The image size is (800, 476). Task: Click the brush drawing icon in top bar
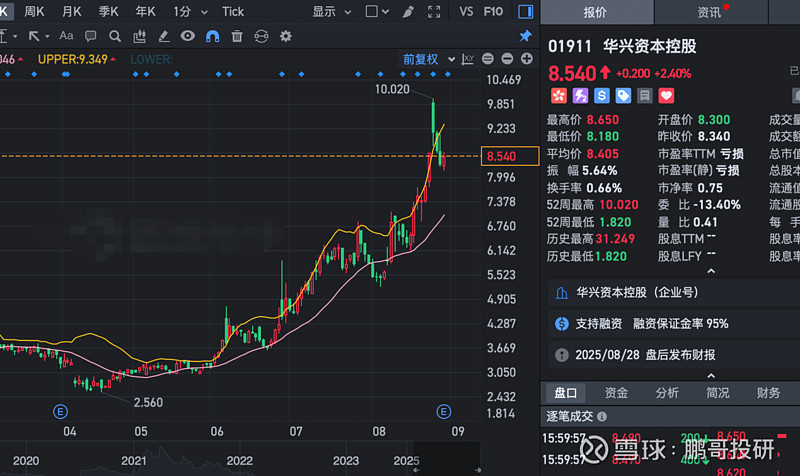408,11
